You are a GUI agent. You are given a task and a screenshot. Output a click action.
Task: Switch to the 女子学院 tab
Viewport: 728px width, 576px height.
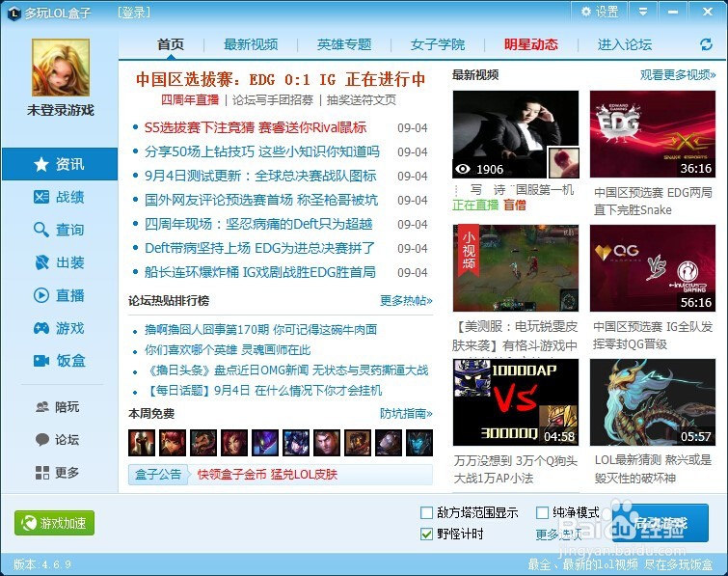438,44
